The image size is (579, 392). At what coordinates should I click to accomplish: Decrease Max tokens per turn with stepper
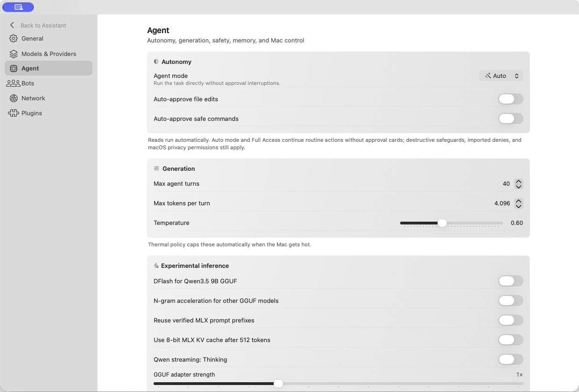(518, 206)
